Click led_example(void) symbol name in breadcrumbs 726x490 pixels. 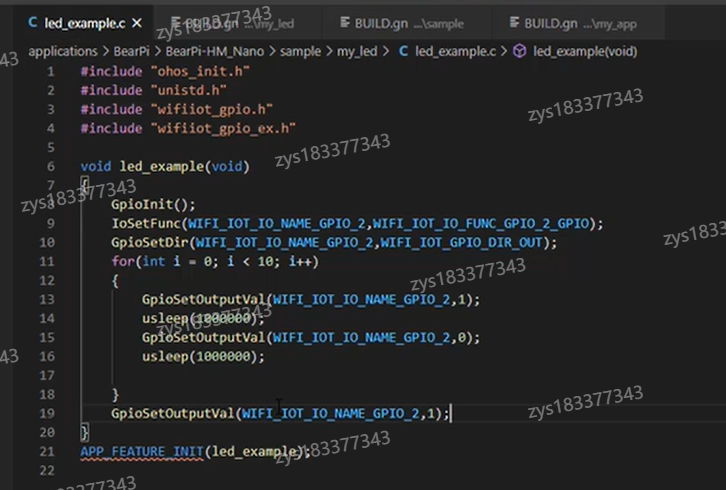(x=585, y=51)
